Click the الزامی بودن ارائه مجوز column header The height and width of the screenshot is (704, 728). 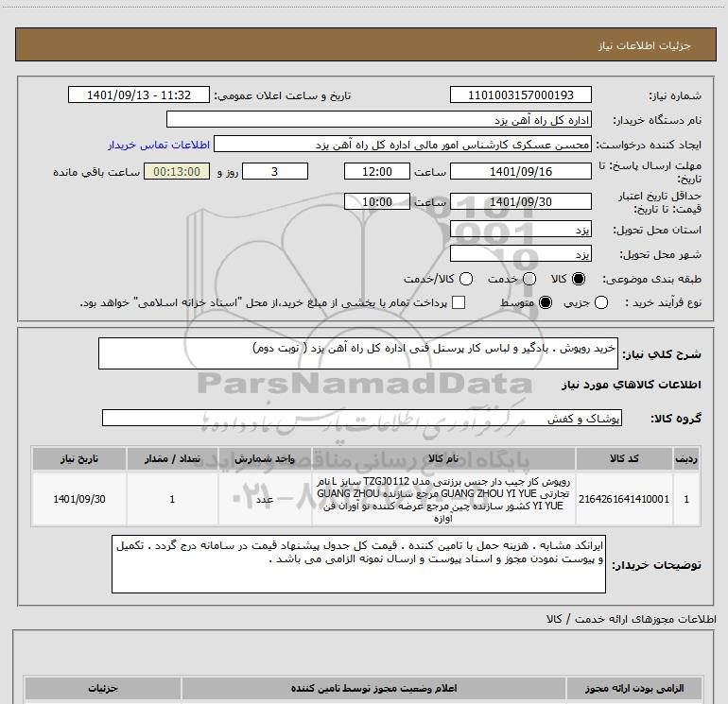(x=634, y=688)
